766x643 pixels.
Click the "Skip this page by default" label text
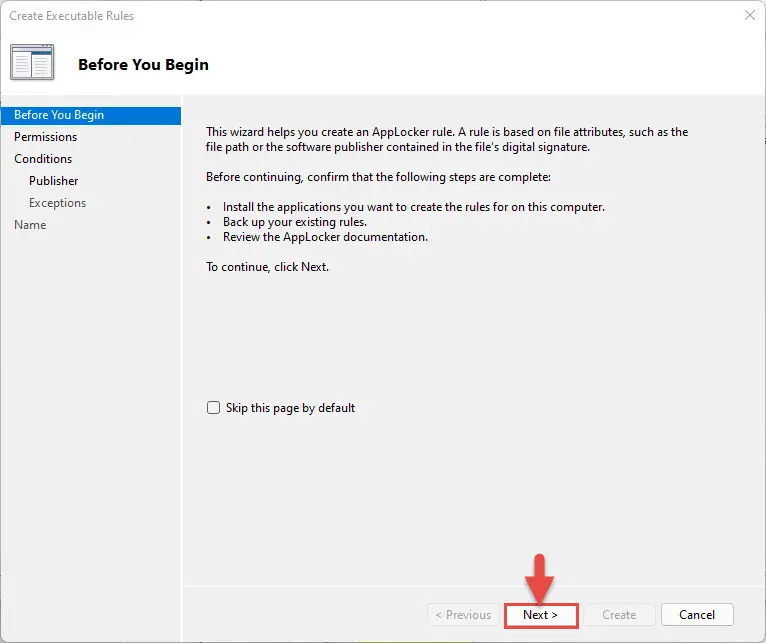point(290,408)
